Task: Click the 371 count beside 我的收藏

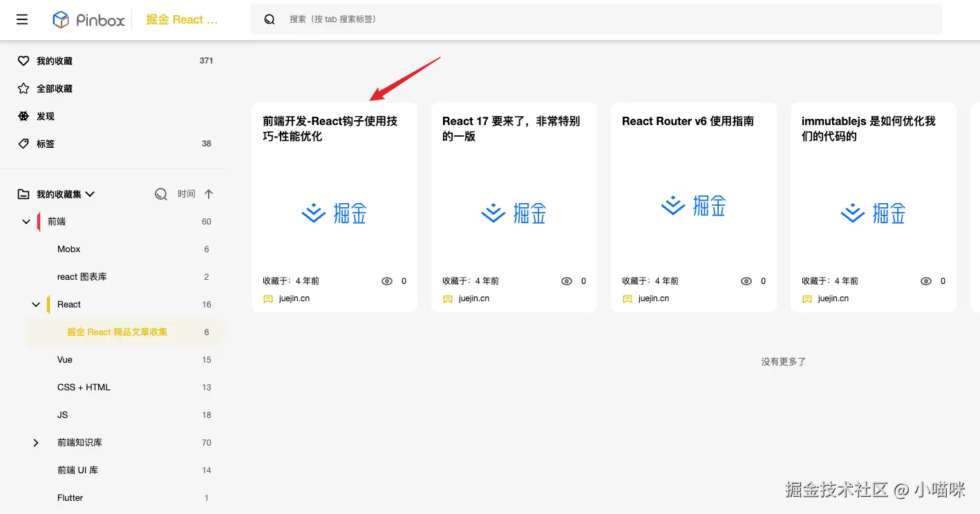Action: (206, 61)
